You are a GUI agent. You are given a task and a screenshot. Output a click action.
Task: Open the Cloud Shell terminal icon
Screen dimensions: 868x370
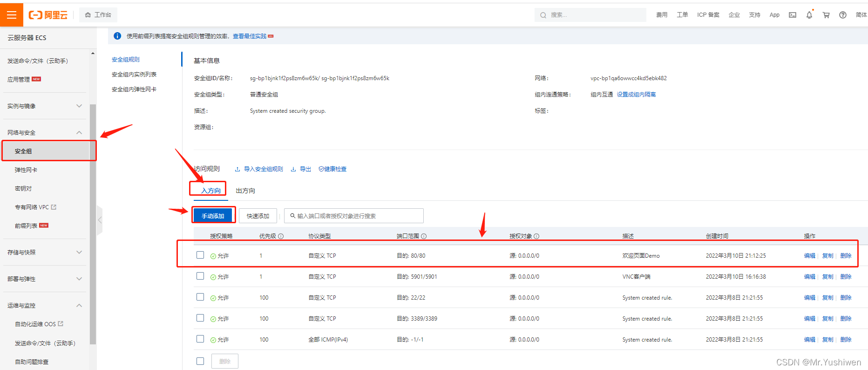(x=793, y=15)
